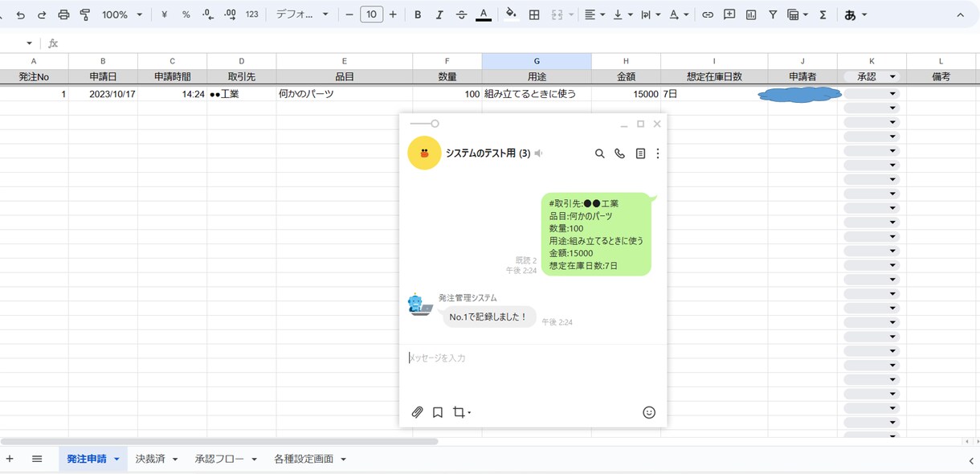
Task: Open the text color picker
Action: [x=484, y=14]
